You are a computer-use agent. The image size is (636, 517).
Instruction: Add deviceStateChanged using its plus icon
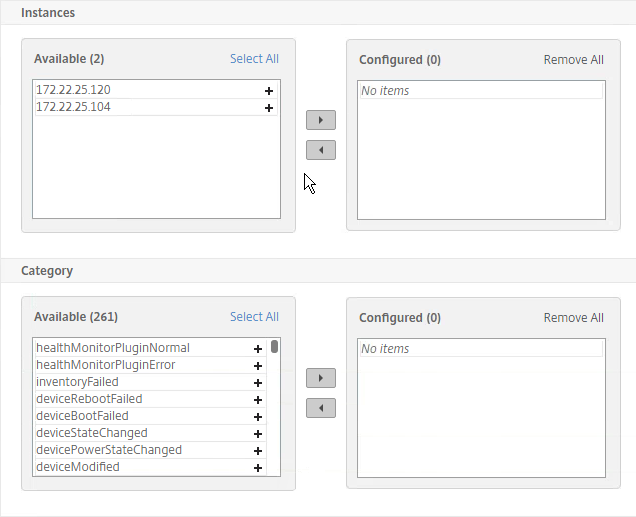[258, 434]
